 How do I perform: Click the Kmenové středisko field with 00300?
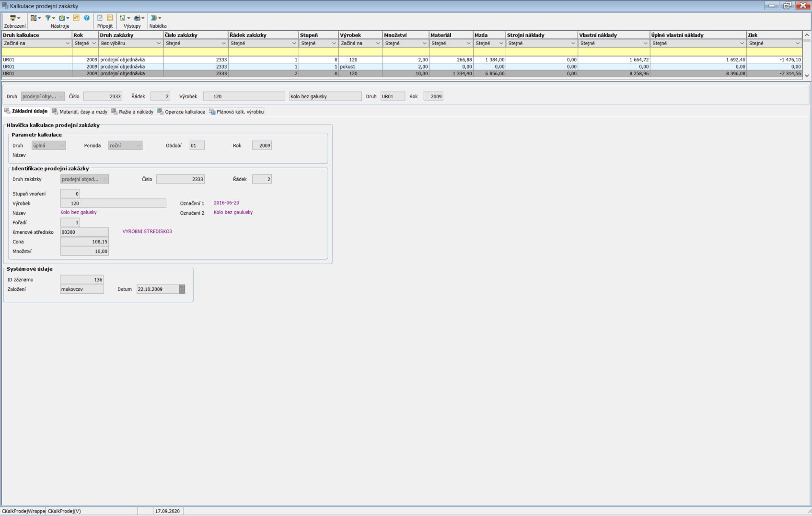84,232
